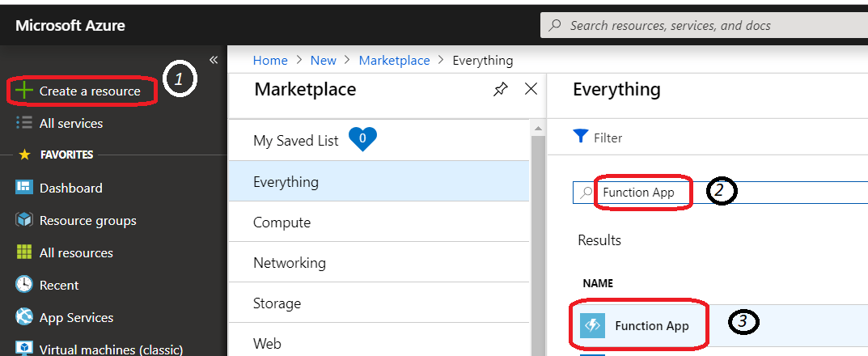Click the green plus icon
The image size is (868, 356).
24,91
